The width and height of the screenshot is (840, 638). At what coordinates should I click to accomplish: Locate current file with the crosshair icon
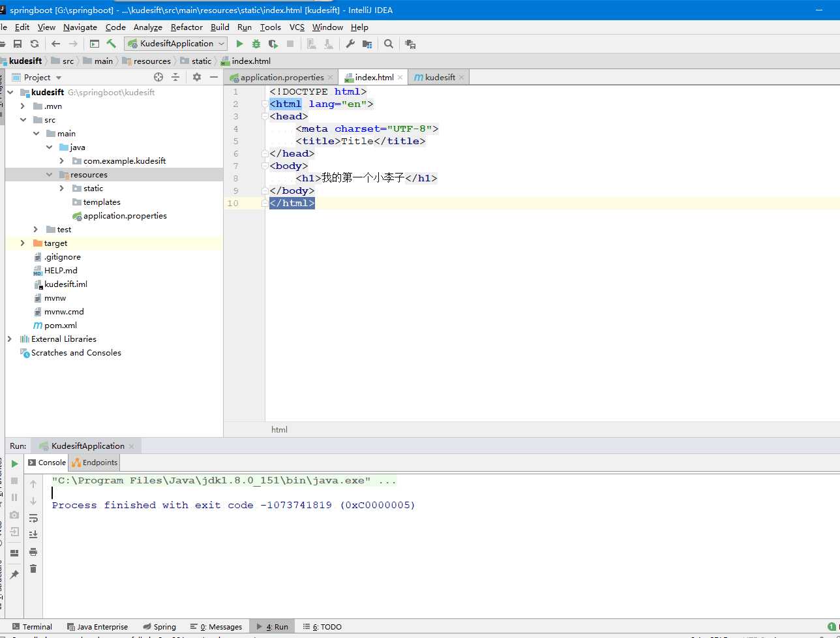tap(158, 77)
